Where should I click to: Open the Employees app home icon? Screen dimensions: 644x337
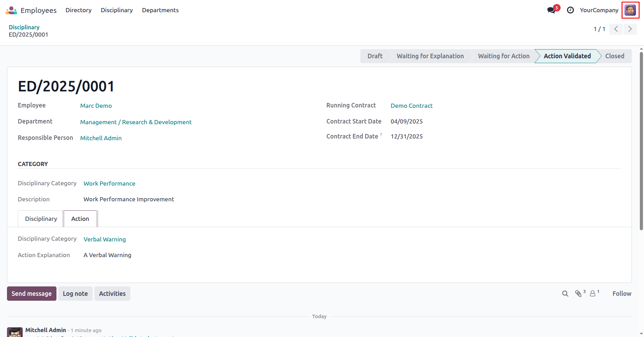pyautogui.click(x=11, y=10)
